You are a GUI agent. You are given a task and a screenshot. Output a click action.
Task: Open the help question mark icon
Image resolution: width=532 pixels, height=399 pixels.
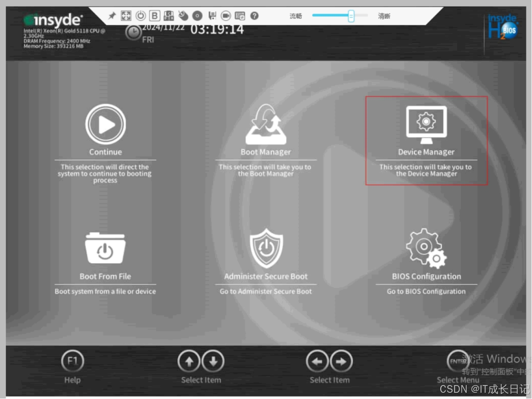(254, 16)
